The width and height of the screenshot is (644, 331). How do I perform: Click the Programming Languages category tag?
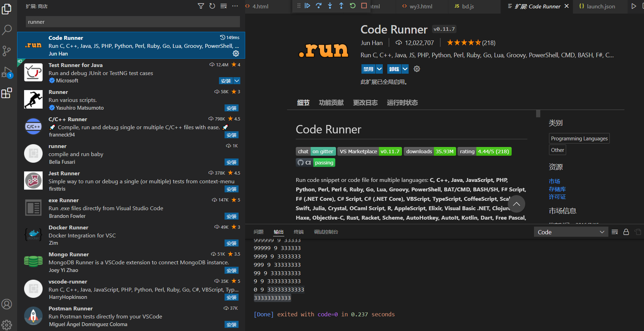click(x=579, y=139)
